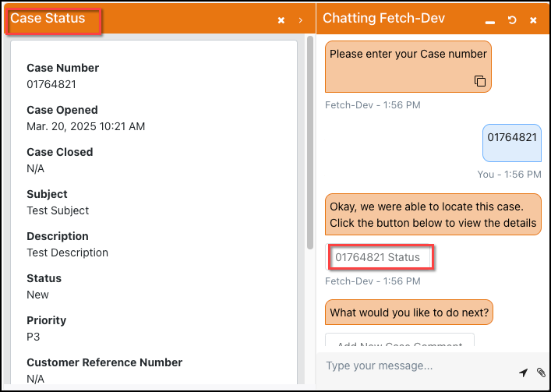Open the '01764821 Status' button
Viewport: 551px width, 392px height.
pos(380,257)
